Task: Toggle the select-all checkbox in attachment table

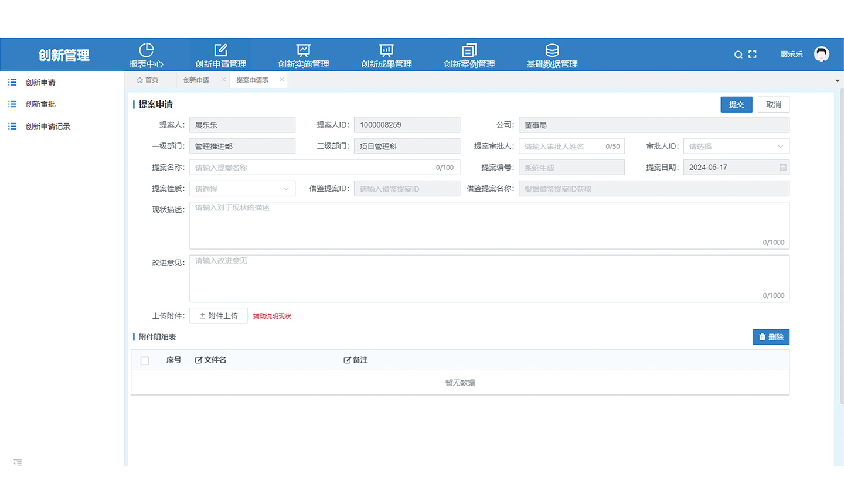Action: (145, 360)
